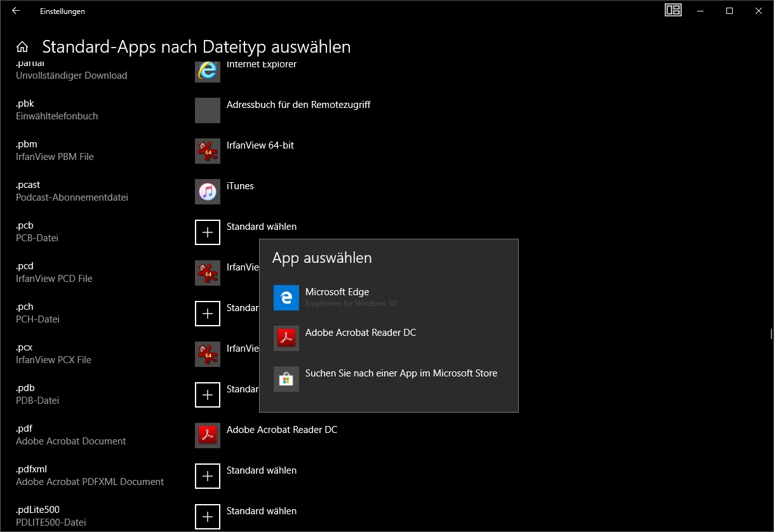Viewport: 774px width, 532px height.
Task: Click the 'App auswählen' popup heading
Action: (322, 258)
